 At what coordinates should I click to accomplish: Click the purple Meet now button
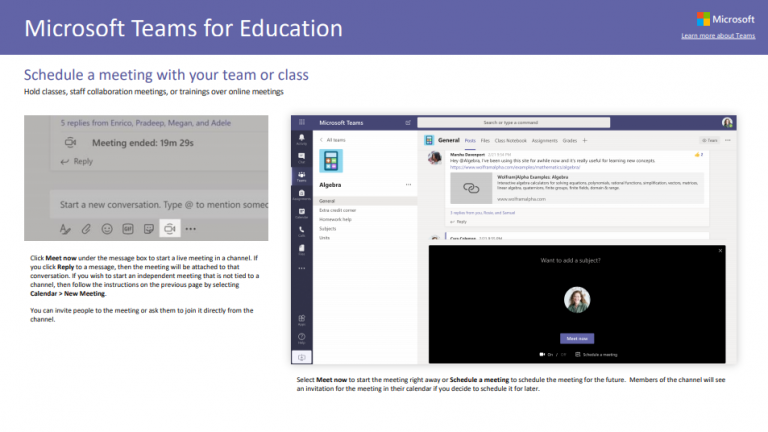point(577,338)
